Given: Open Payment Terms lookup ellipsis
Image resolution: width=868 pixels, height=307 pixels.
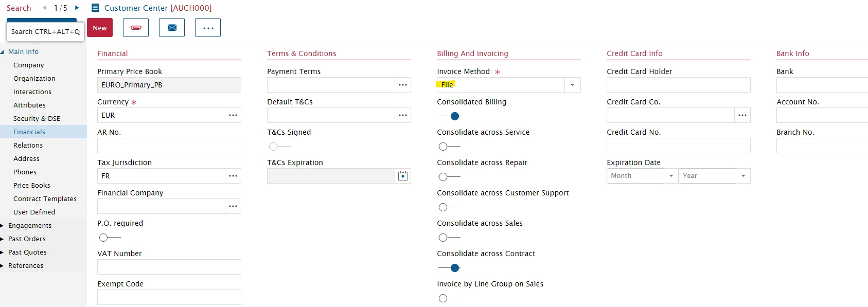Looking at the screenshot, I should (403, 85).
